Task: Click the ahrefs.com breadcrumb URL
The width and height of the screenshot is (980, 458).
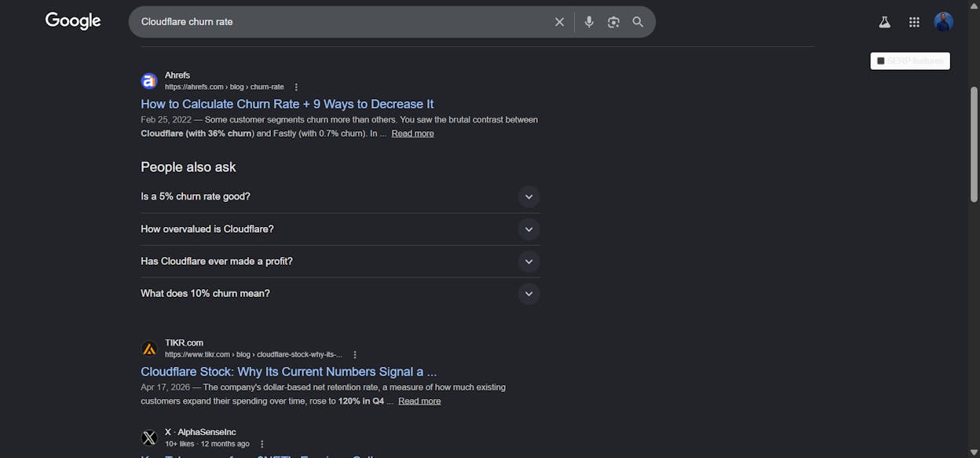Action: 224,87
